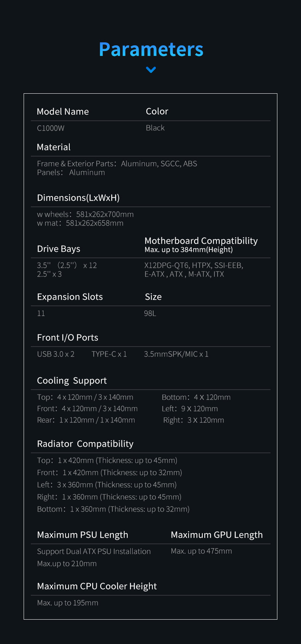Click the Drive Bays heading

59,249
